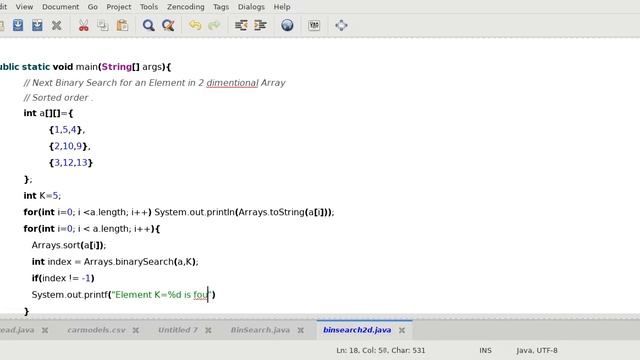This screenshot has width=640, height=360.
Task: Close the binsearch2d.java tab
Action: (x=402, y=330)
